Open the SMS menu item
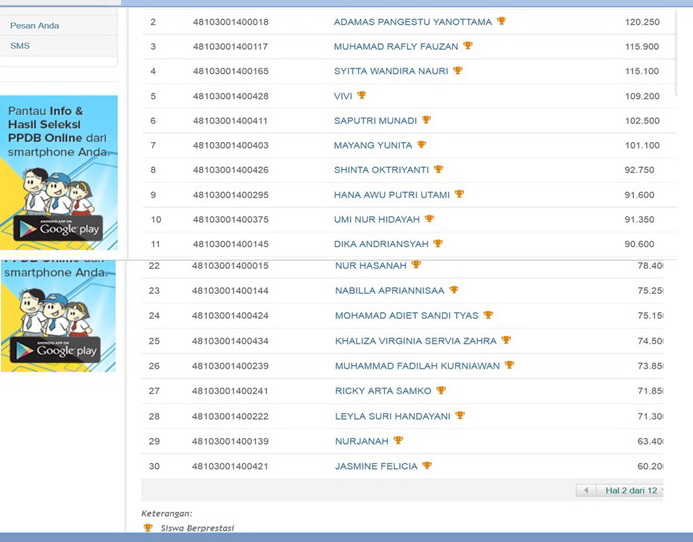The image size is (693, 542). 20,46
